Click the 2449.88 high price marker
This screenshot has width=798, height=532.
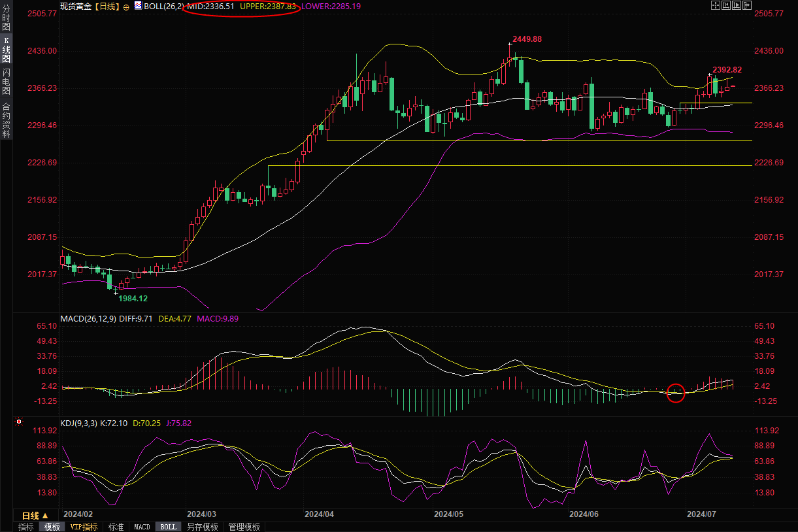[526, 39]
